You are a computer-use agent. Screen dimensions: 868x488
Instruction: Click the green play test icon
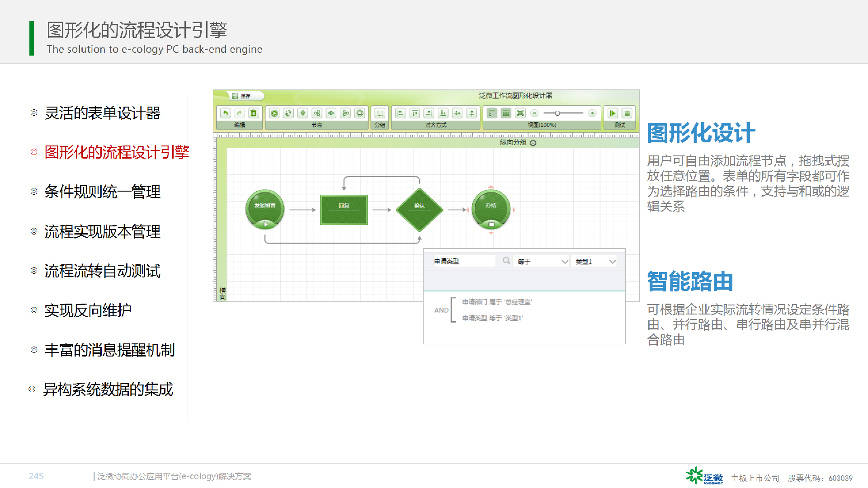coord(613,113)
